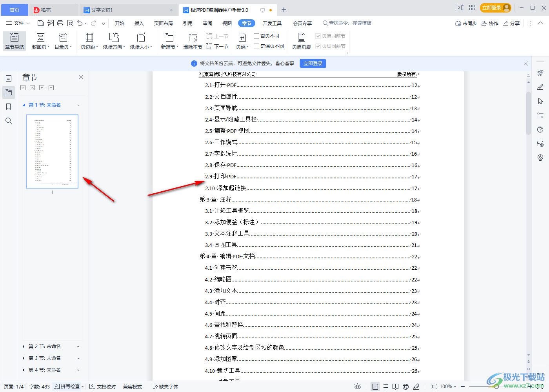Open the search magnifier in left sidebar
The width and height of the screenshot is (549, 392).
pos(9,121)
